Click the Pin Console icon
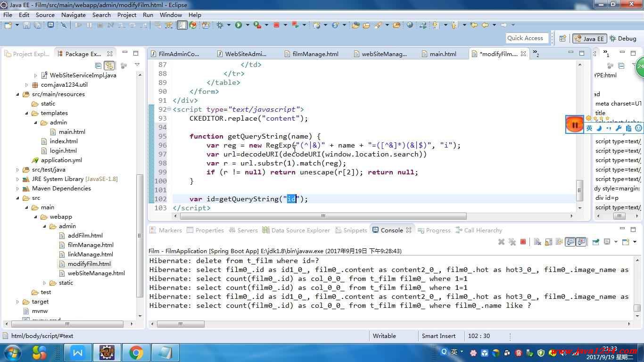 pos(595,242)
